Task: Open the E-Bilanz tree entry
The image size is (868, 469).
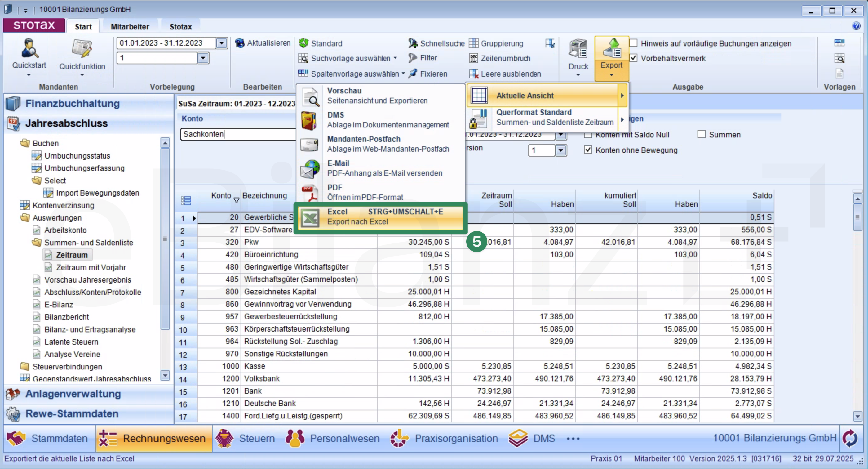Action: [59, 305]
